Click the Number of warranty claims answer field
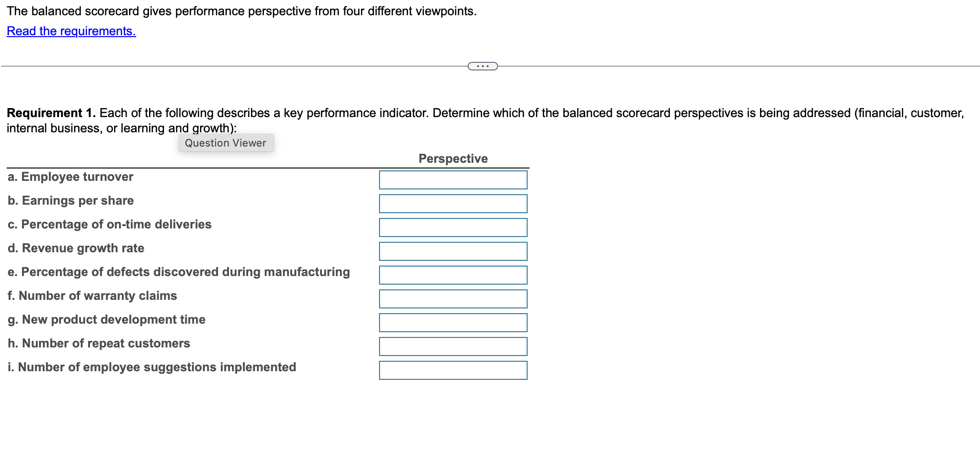980x475 pixels. pos(452,298)
